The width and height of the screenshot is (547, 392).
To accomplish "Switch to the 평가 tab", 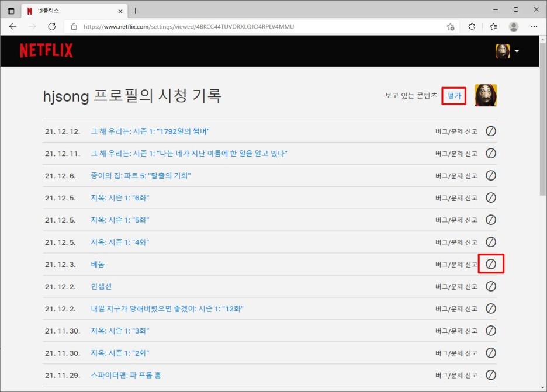I will (454, 96).
